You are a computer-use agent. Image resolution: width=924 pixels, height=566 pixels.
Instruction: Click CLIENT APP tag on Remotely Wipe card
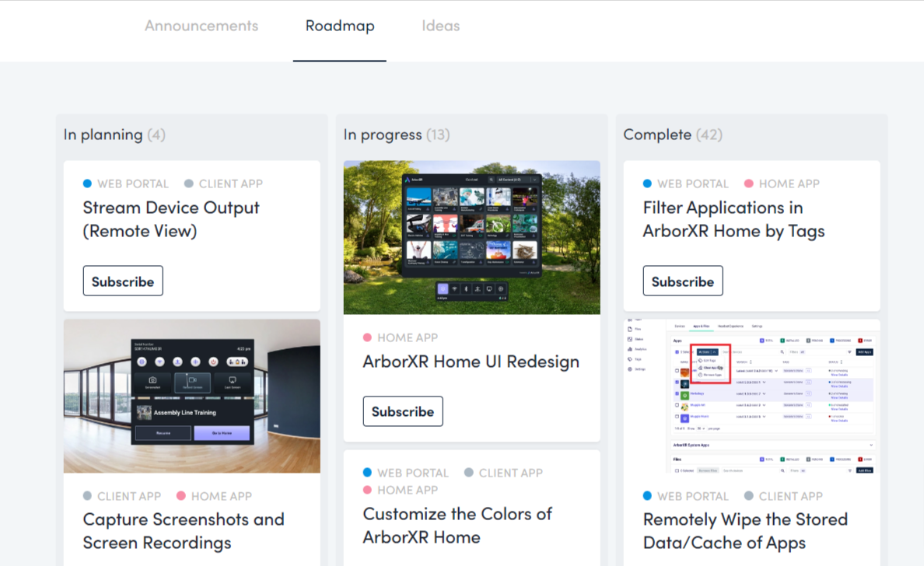click(784, 496)
